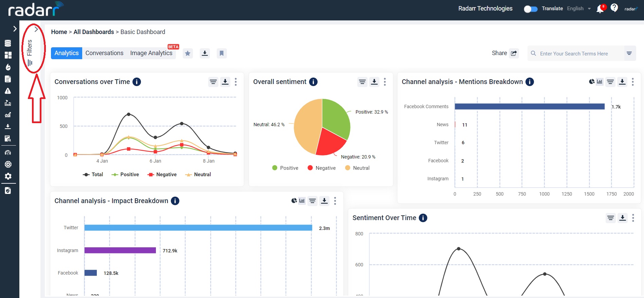
Task: Click the Facebook Comments mentions bar
Action: click(530, 106)
